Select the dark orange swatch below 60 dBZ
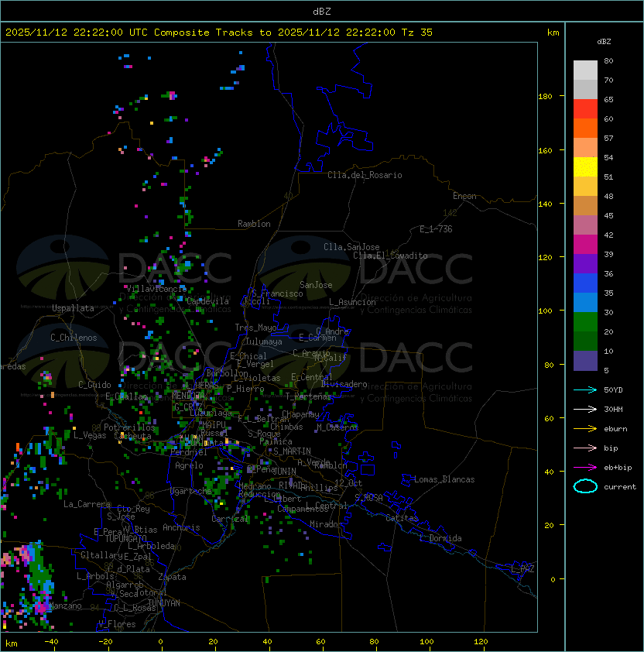This screenshot has height=652, width=644. click(x=585, y=128)
